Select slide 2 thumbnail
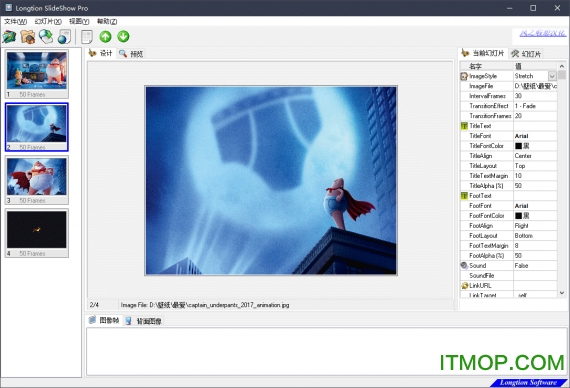Image resolution: width=570 pixels, height=388 pixels. pyautogui.click(x=37, y=127)
